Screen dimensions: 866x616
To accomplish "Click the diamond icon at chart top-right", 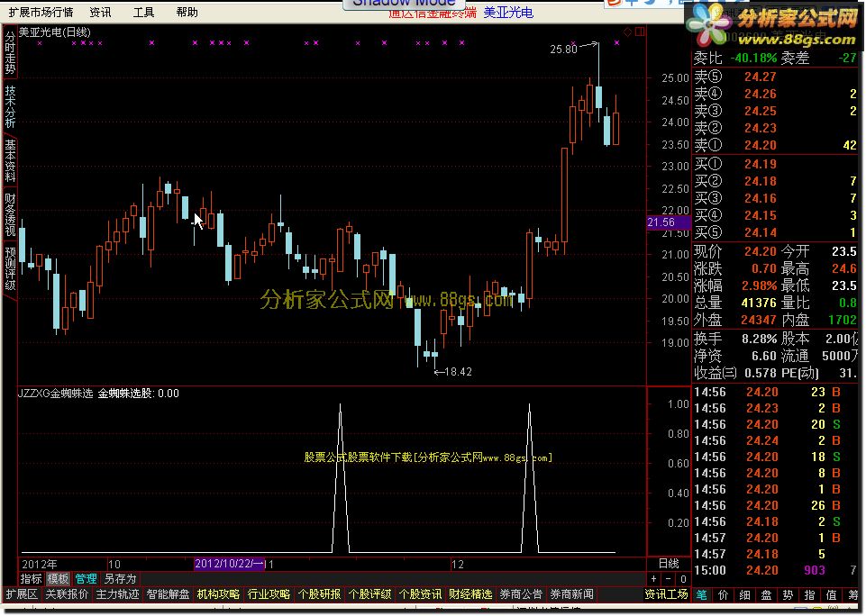I will 627,32.
